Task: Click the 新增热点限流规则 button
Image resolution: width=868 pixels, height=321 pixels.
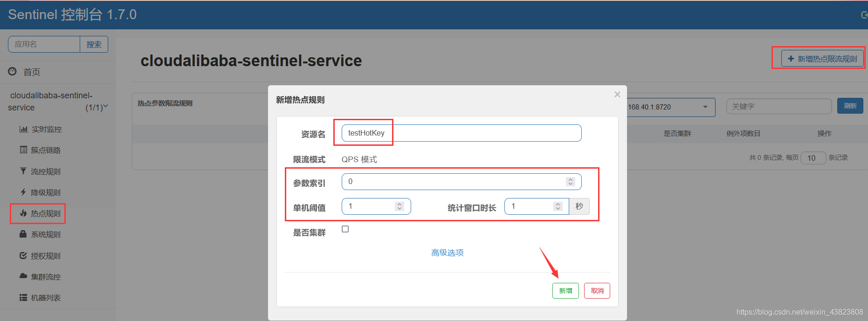Action: tap(822, 59)
